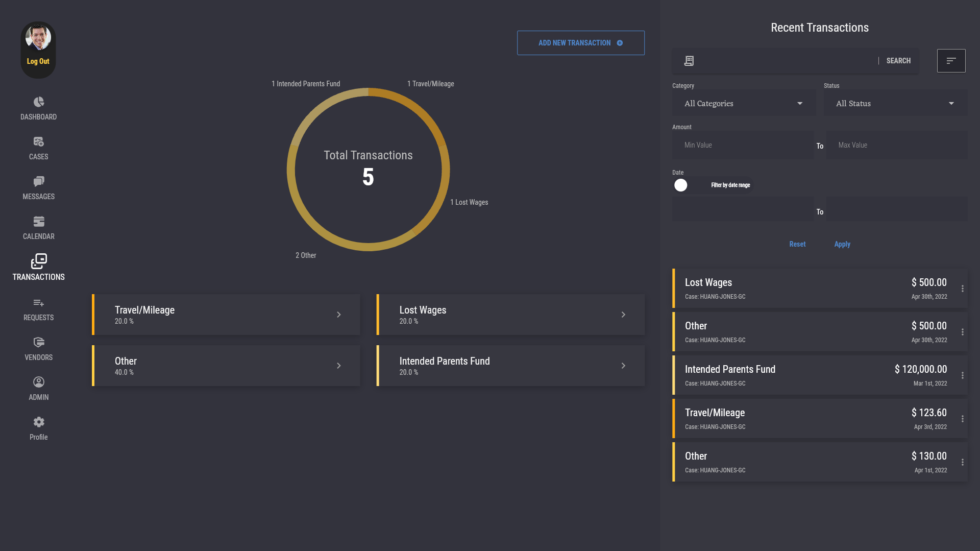
Task: Open Profile gear icon
Action: 39,422
